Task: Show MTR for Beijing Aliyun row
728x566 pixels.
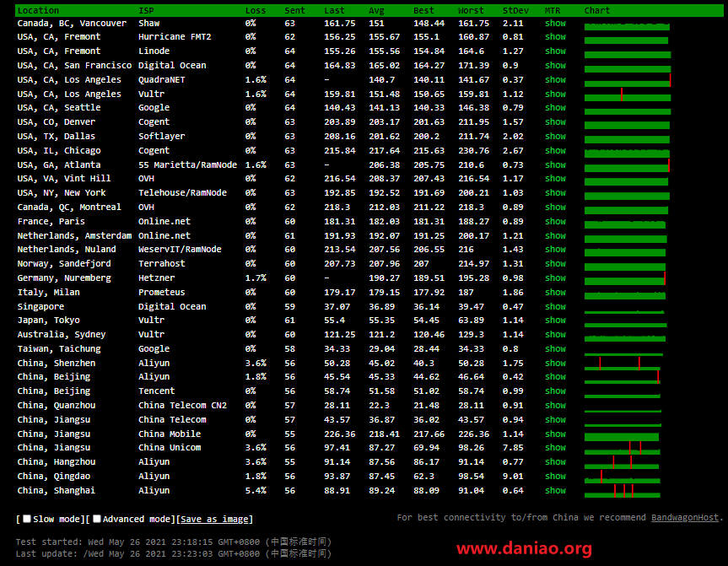Action: [555, 377]
